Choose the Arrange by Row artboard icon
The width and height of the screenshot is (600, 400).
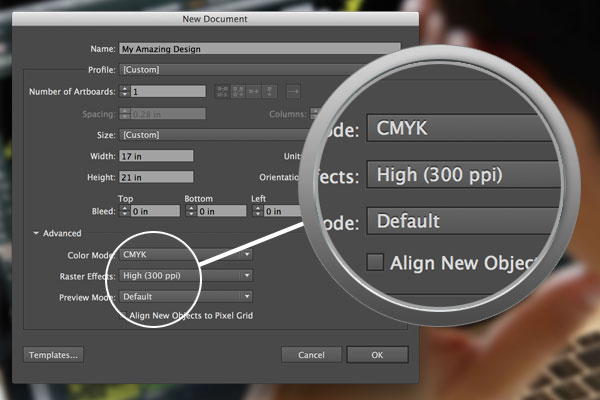pyautogui.click(x=254, y=91)
